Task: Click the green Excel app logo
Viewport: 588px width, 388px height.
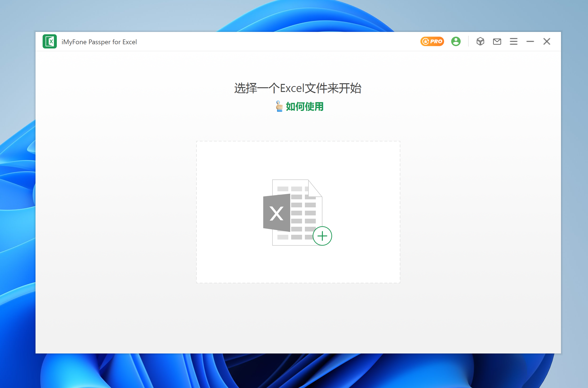Action: pos(49,41)
